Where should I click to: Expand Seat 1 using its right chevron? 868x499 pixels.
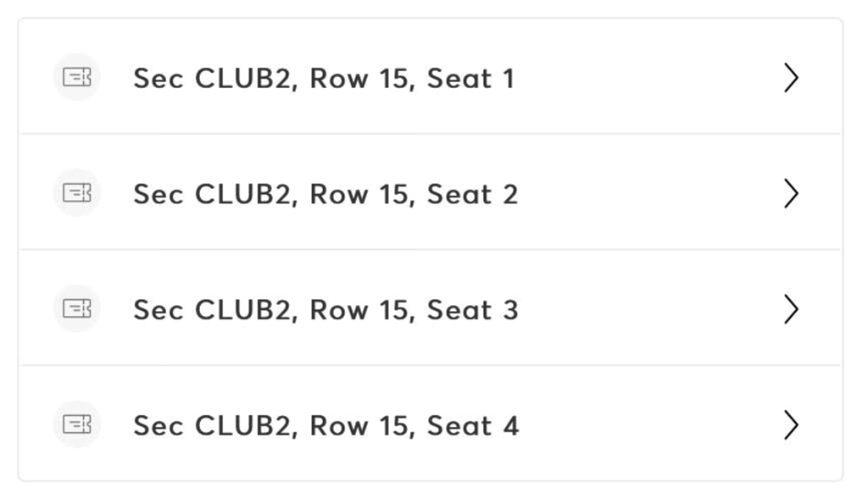pos(791,77)
